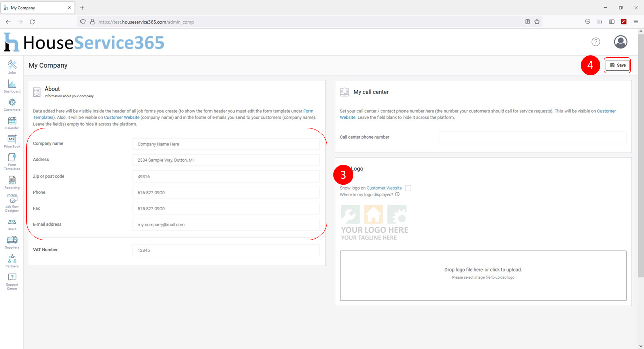The width and height of the screenshot is (644, 349).
Task: Open the Job flow Designer sidebar icon
Action: [x=12, y=203]
